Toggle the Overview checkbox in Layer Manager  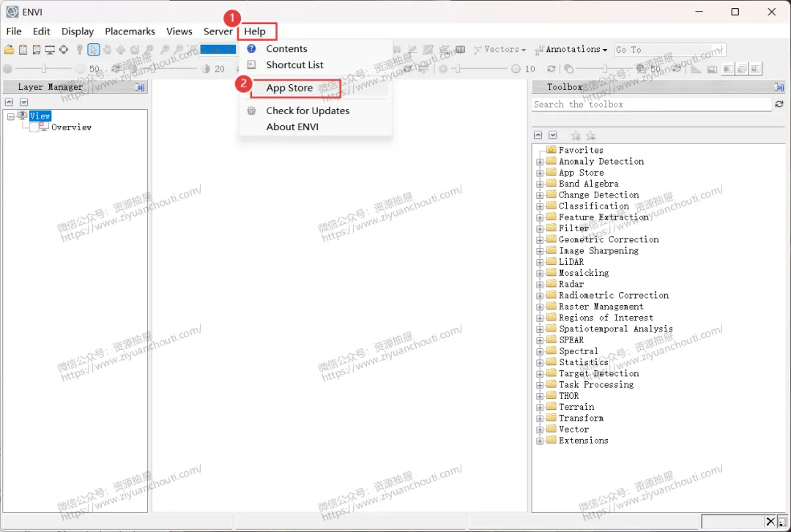click(x=34, y=127)
